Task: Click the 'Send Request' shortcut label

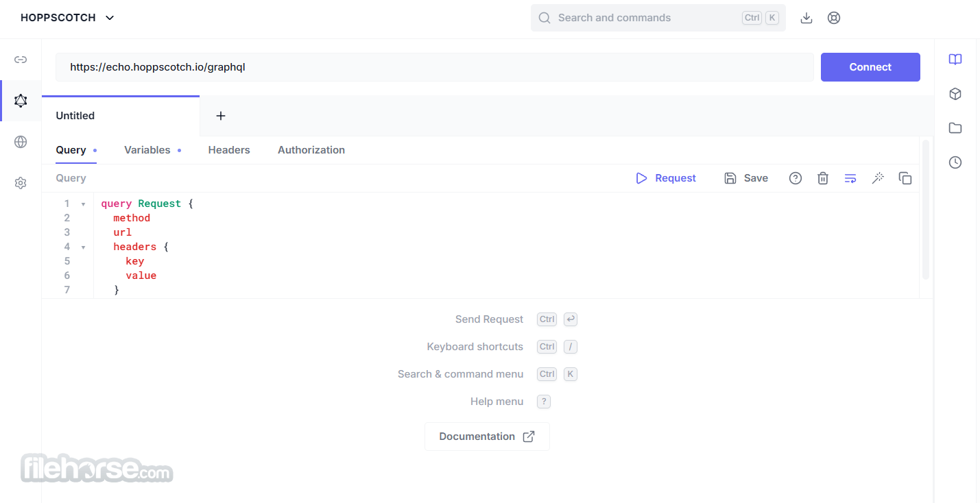Action: pyautogui.click(x=489, y=319)
